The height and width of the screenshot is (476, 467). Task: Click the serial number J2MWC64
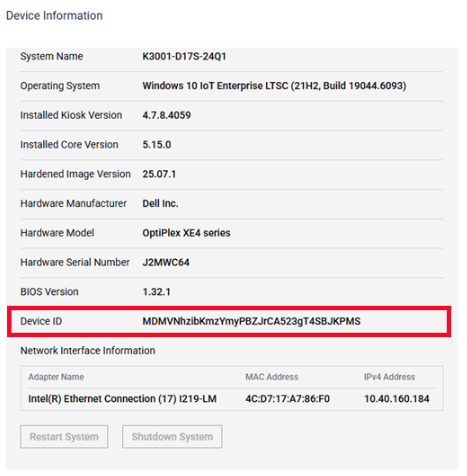[166, 262]
